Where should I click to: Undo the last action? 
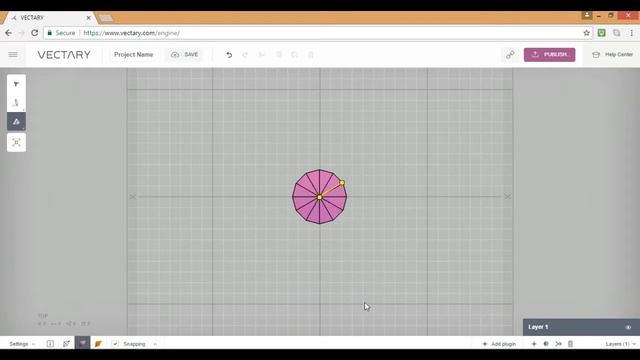coord(229,55)
